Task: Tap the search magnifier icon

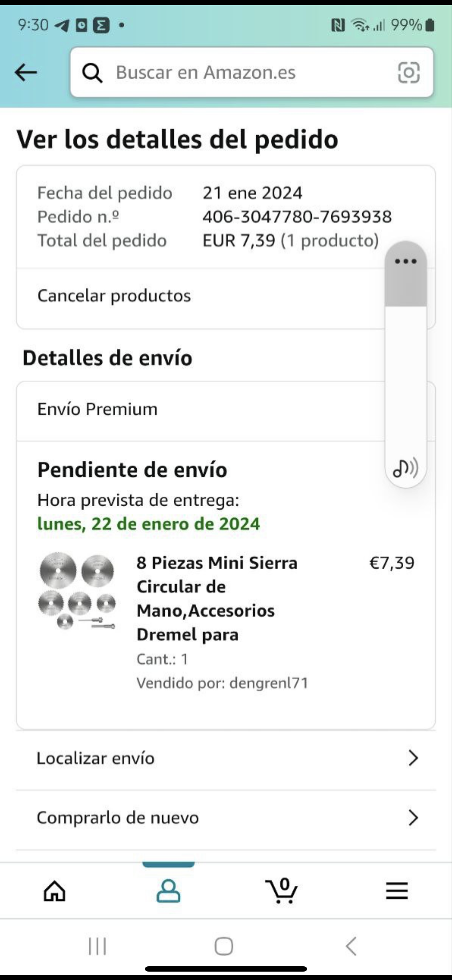Action: click(93, 72)
